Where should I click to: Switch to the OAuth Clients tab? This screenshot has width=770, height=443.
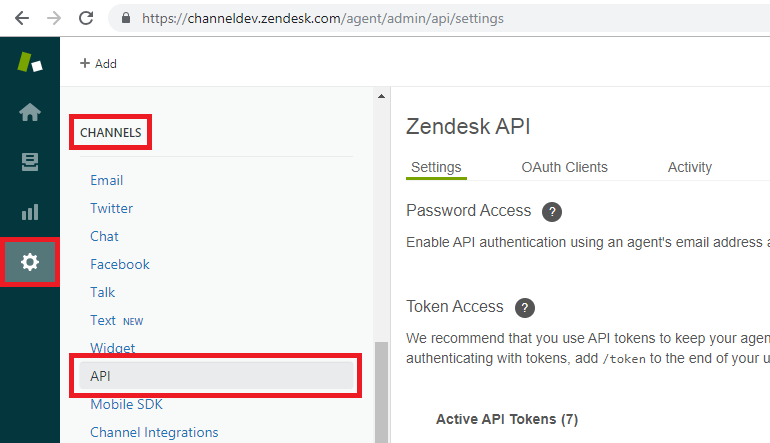tap(564, 167)
